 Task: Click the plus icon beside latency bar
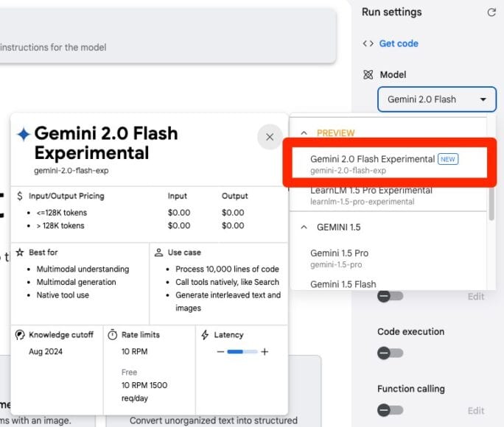265,352
